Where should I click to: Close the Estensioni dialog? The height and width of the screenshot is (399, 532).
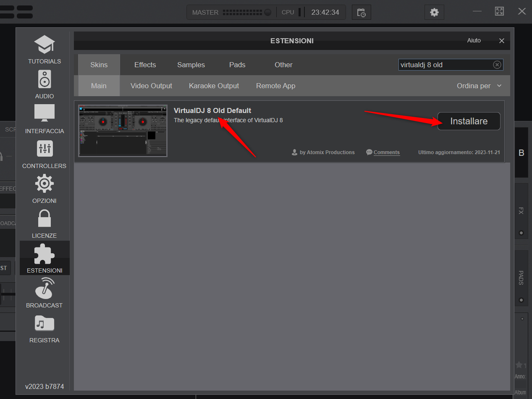pos(501,41)
